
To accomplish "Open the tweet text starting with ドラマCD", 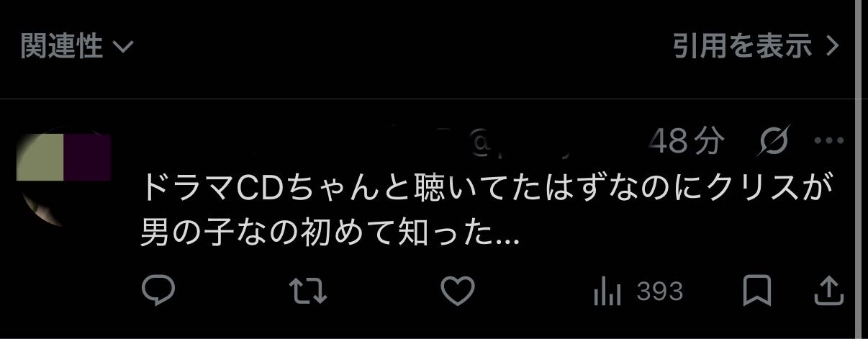I will coord(487,210).
